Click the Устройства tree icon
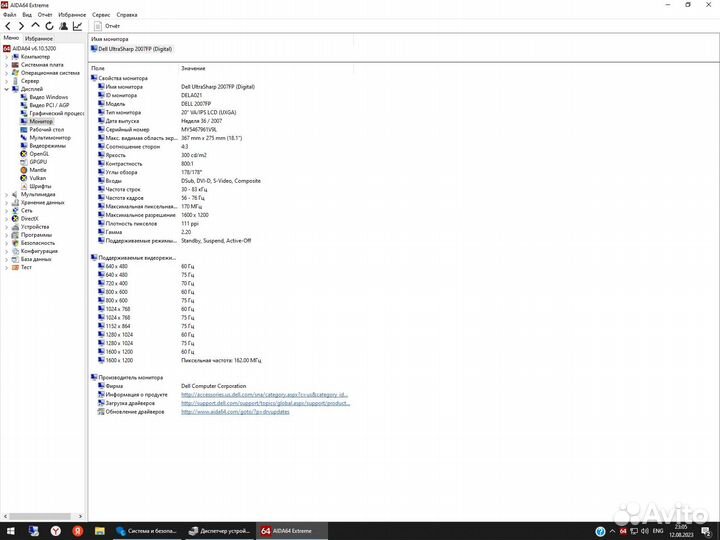Viewport: 720px width, 540px height. pyautogui.click(x=15, y=227)
